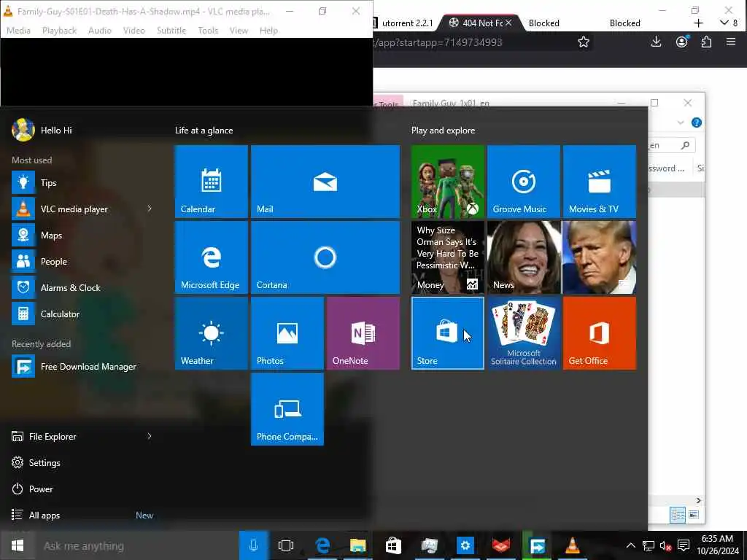
Task: Click the Windows Start button
Action: pyautogui.click(x=18, y=545)
